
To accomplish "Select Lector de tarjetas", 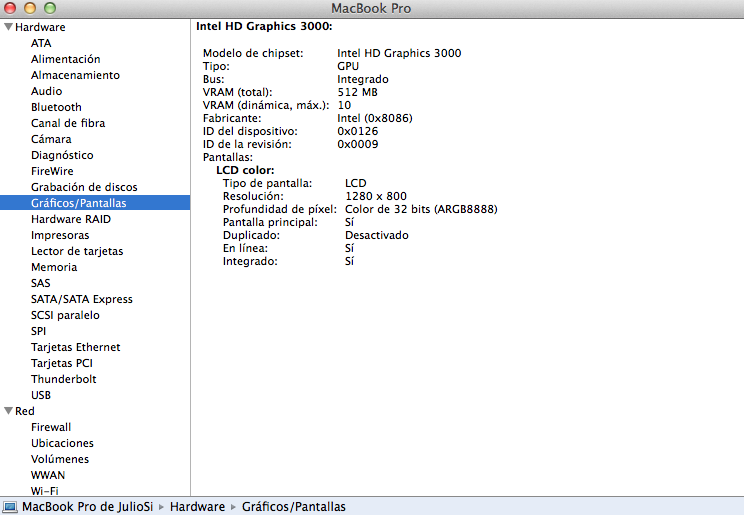I will pyautogui.click(x=77, y=251).
